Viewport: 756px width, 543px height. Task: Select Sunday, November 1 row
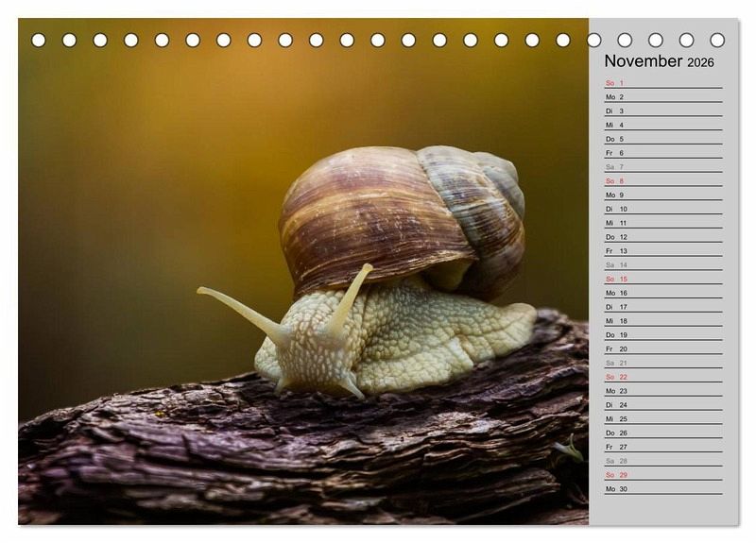(662, 83)
